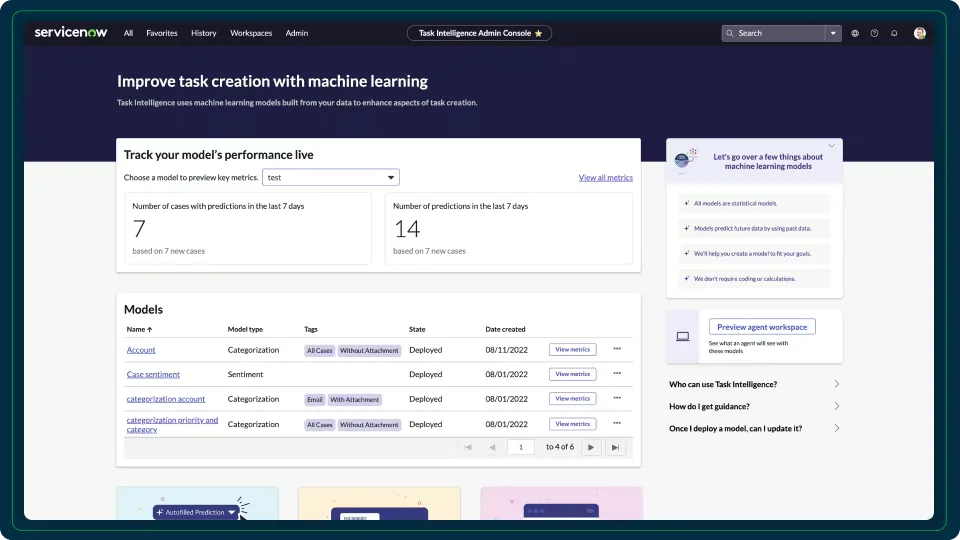This screenshot has height=540, width=960.
Task: Click View metrics for Account model
Action: point(572,350)
